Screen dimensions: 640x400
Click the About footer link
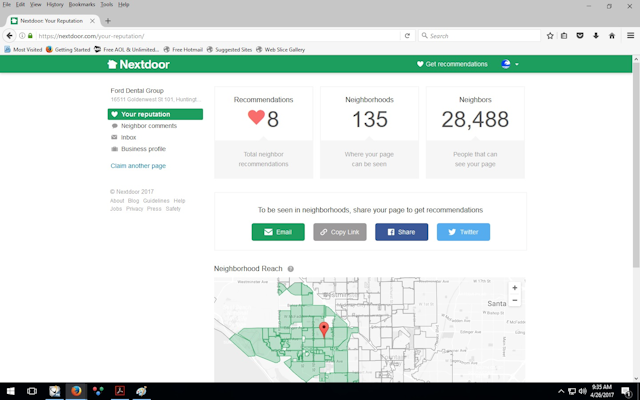117,201
